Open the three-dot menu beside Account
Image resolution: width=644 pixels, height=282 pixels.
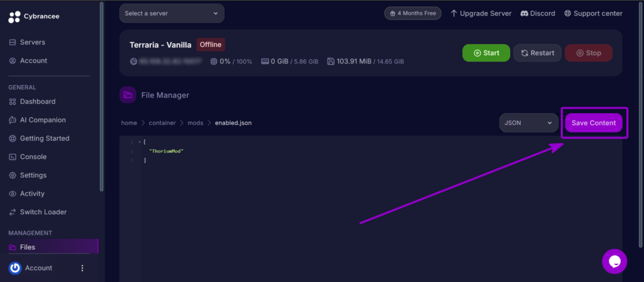coord(82,268)
